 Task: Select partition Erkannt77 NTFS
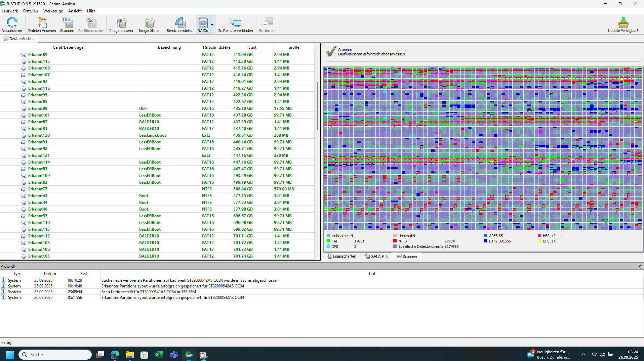(157, 189)
